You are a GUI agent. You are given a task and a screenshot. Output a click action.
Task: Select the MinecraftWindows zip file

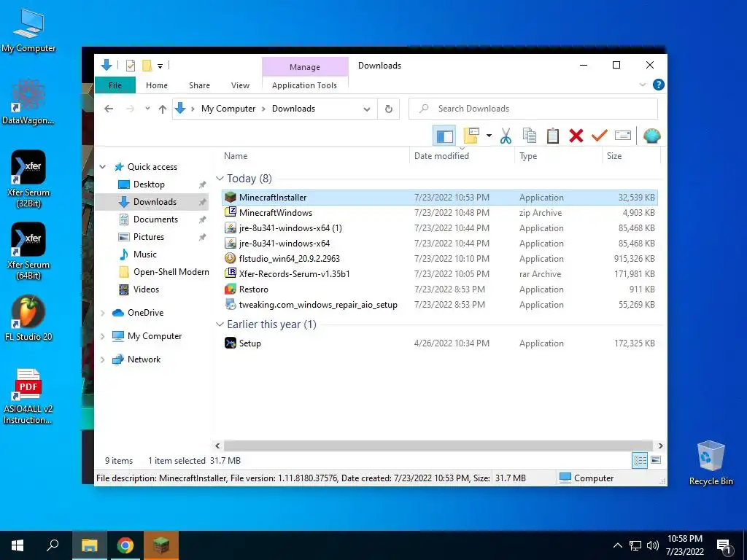[440, 213]
